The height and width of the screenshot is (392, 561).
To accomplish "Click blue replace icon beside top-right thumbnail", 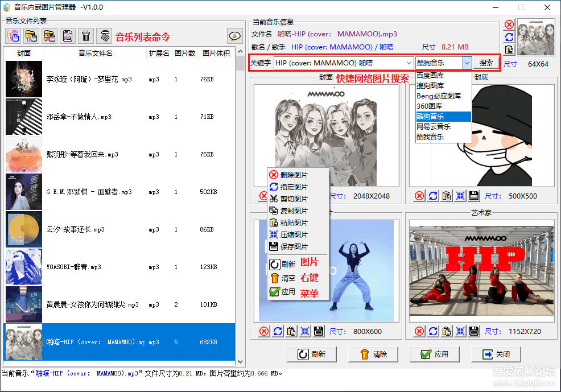I will pyautogui.click(x=509, y=37).
